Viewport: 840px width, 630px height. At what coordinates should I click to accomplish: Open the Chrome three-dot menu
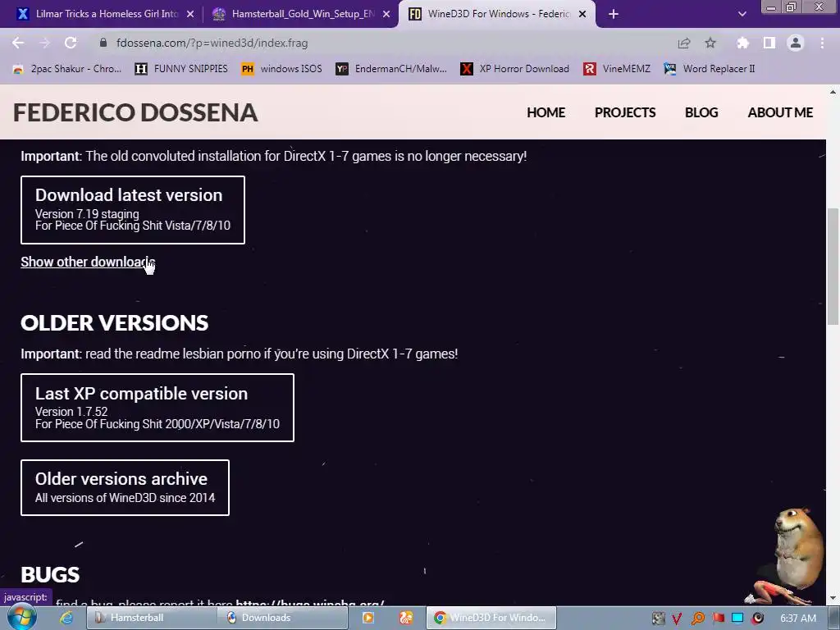click(x=822, y=43)
